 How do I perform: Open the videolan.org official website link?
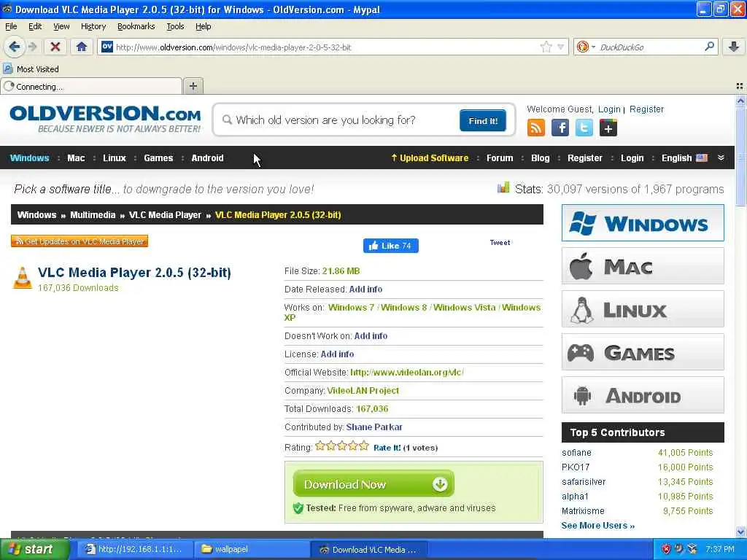pyautogui.click(x=407, y=373)
